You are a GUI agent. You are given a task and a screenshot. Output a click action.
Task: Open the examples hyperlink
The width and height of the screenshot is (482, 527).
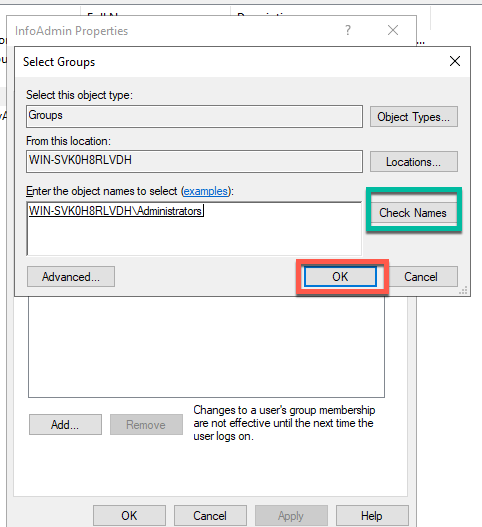click(206, 191)
